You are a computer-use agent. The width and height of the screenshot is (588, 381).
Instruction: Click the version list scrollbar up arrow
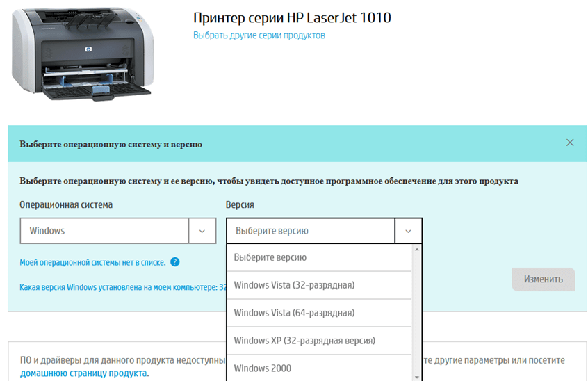tap(417, 249)
